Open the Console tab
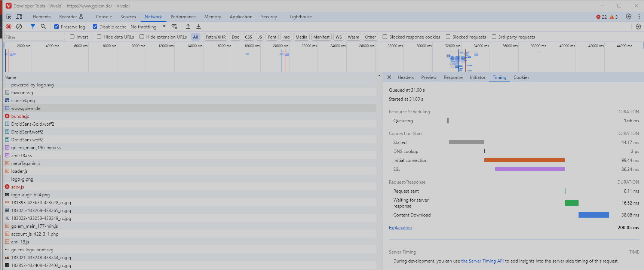This screenshot has height=270, width=644. point(104,17)
